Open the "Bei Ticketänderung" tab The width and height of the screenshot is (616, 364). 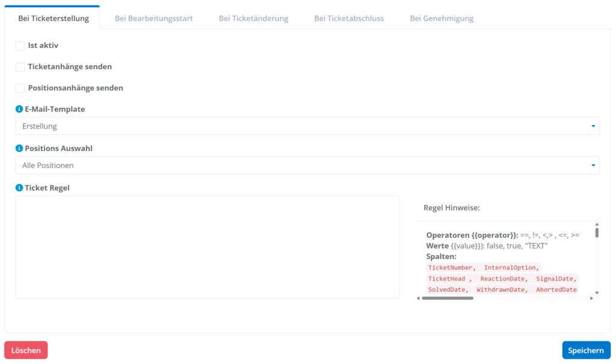point(253,19)
